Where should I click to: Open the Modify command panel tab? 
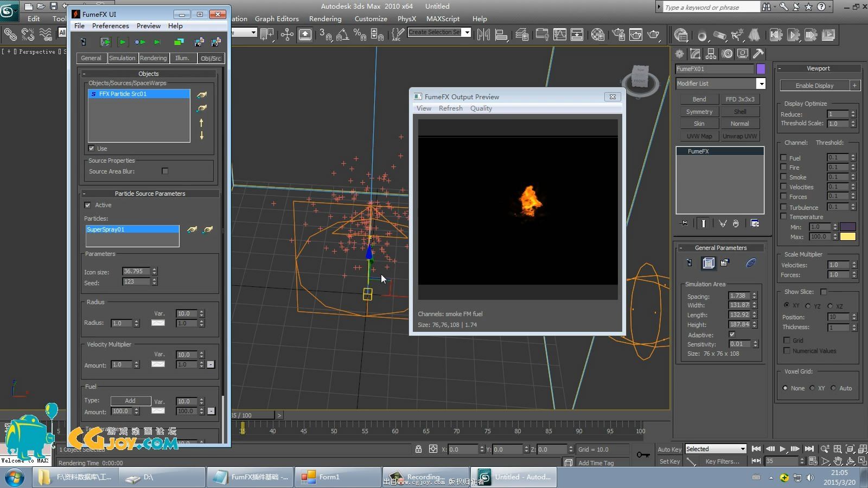(695, 54)
